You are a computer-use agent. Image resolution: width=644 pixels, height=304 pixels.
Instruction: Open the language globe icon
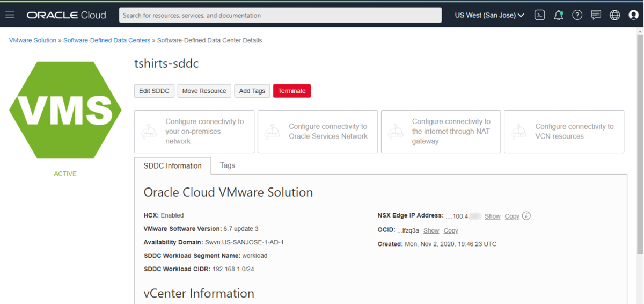point(615,15)
